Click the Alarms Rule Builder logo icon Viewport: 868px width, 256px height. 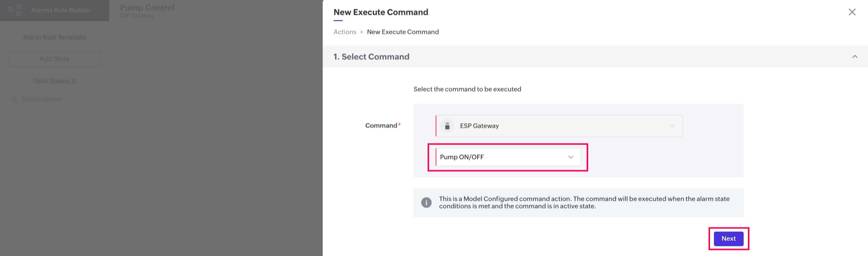click(x=15, y=10)
